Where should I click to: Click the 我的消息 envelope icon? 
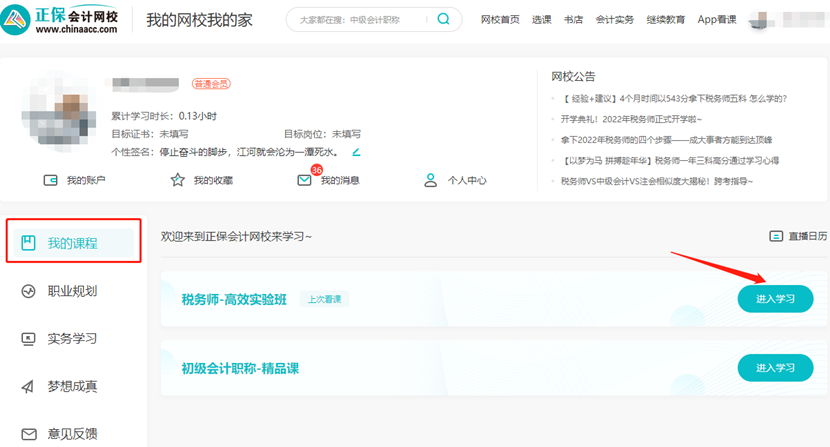point(304,180)
